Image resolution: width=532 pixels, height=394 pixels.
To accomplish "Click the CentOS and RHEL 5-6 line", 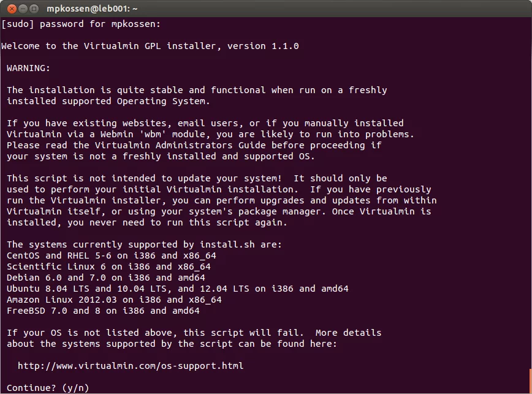I will (x=112, y=256).
